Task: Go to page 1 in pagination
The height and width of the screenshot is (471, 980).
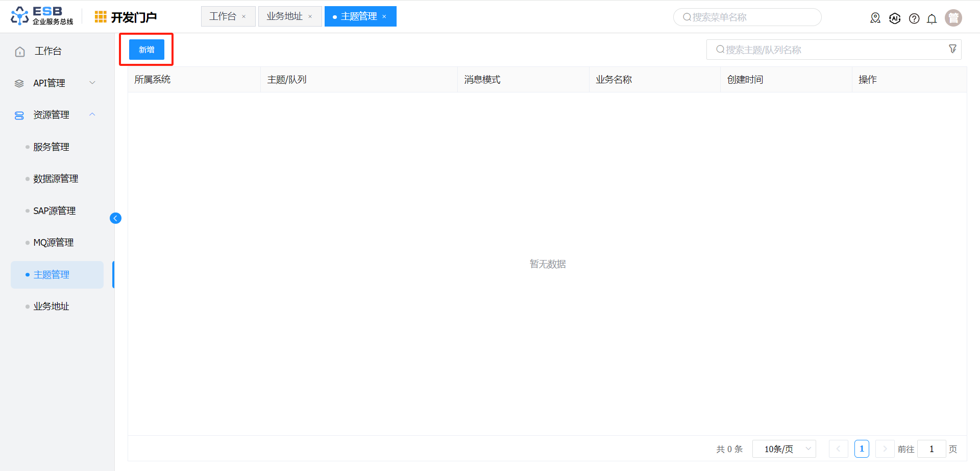Action: point(862,449)
